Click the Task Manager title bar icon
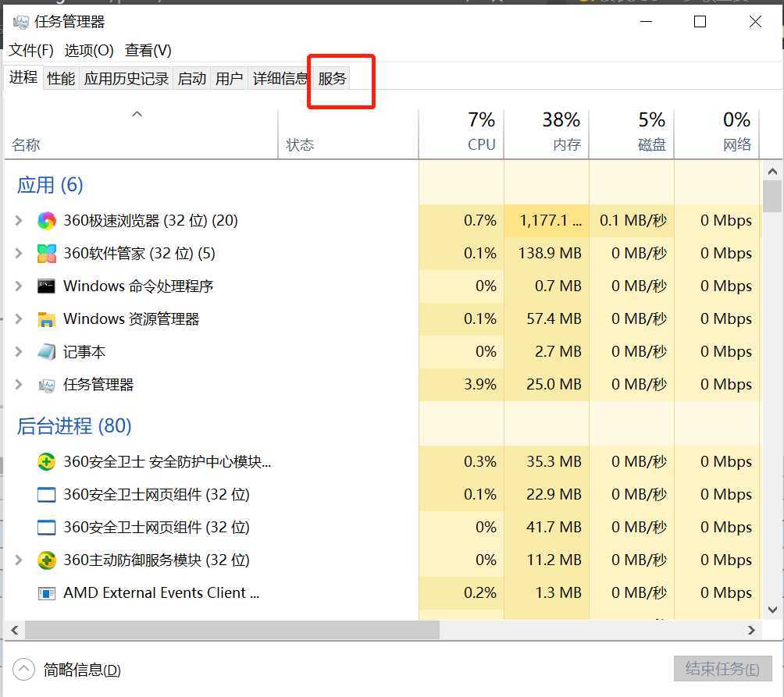The width and height of the screenshot is (784, 697). tap(21, 22)
